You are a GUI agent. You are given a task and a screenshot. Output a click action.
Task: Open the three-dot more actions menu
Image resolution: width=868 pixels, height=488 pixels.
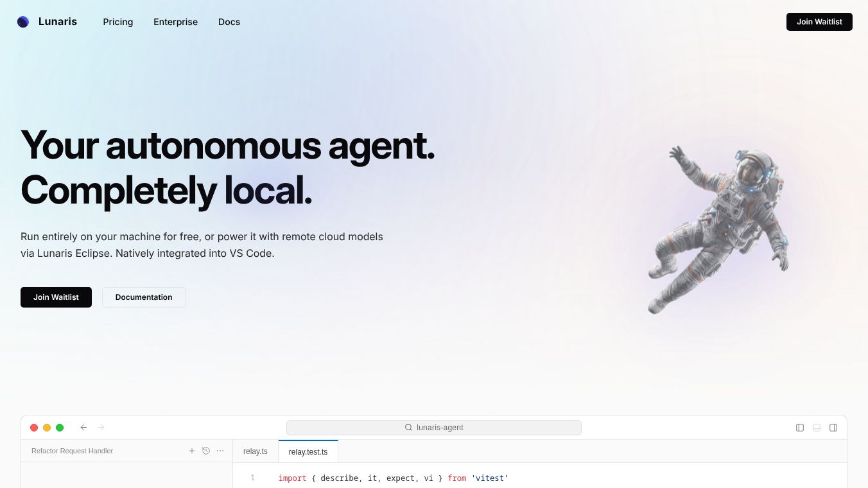pos(220,451)
